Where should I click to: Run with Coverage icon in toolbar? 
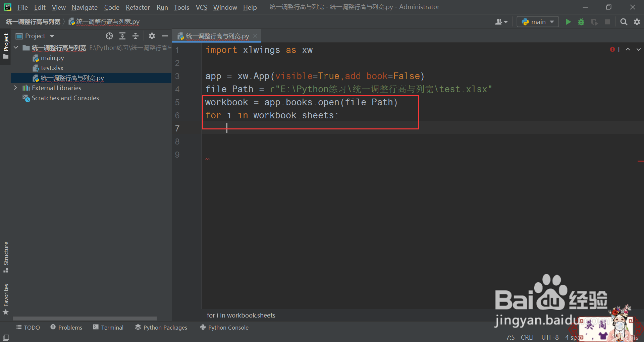tap(594, 21)
